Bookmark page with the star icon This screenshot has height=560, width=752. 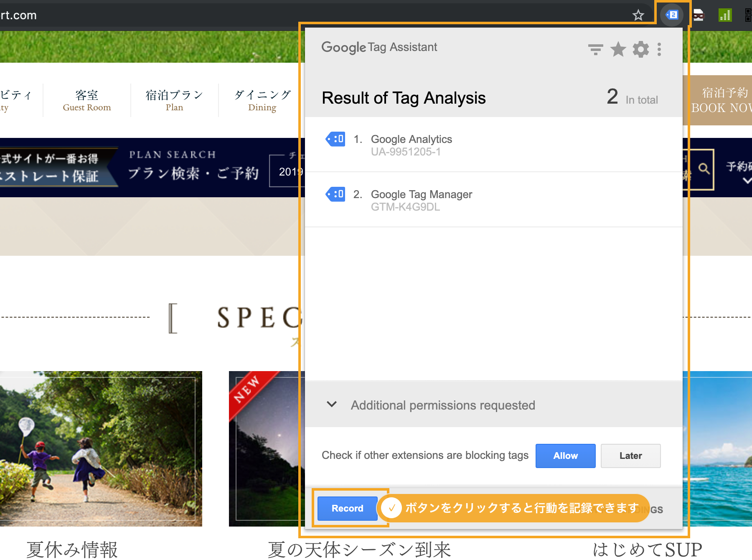point(638,15)
